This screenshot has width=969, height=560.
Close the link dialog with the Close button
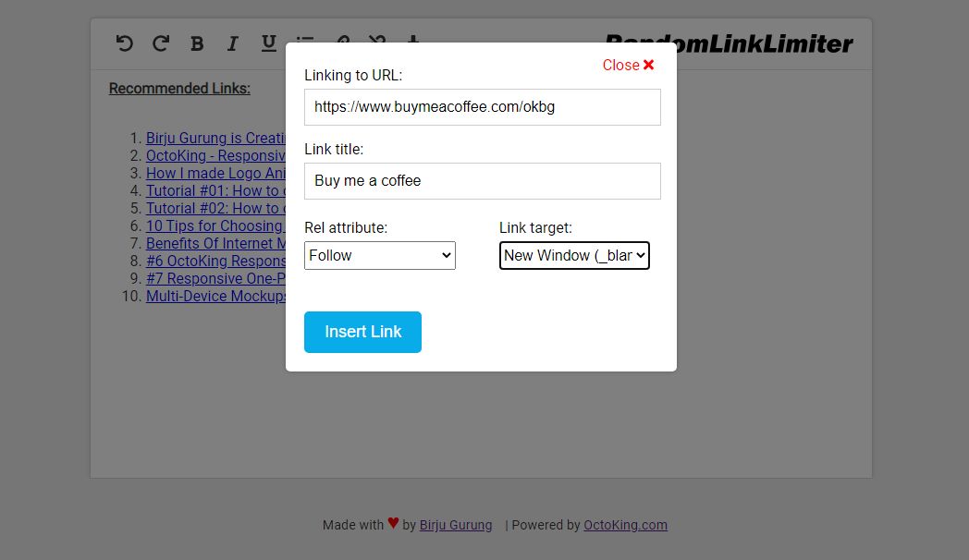pyautogui.click(x=628, y=65)
